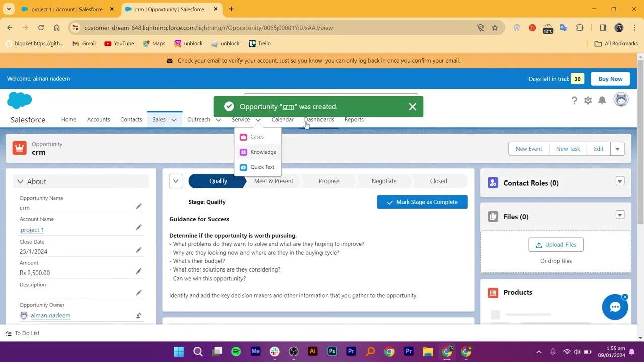Click the Contact Roles icon
Viewport: 644px width, 362px height.
493,183
